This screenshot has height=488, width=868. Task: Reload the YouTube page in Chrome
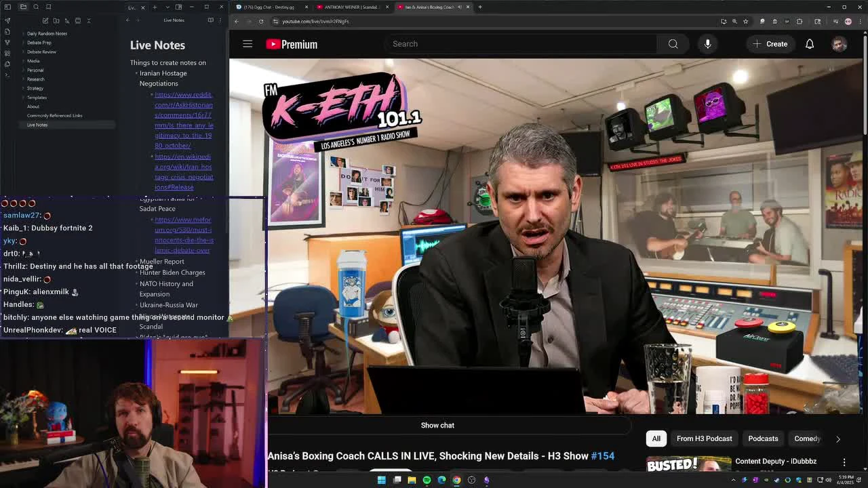click(x=261, y=21)
